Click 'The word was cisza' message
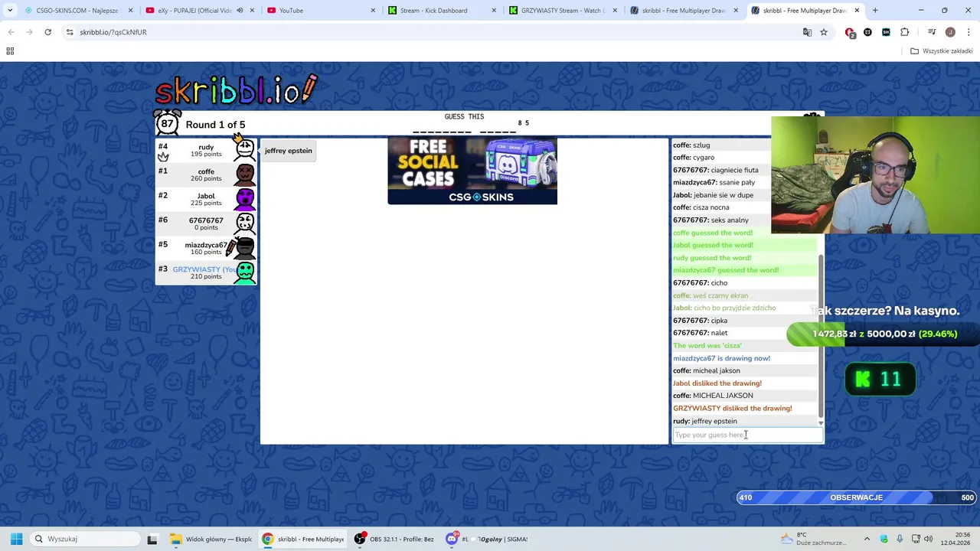 tap(707, 345)
